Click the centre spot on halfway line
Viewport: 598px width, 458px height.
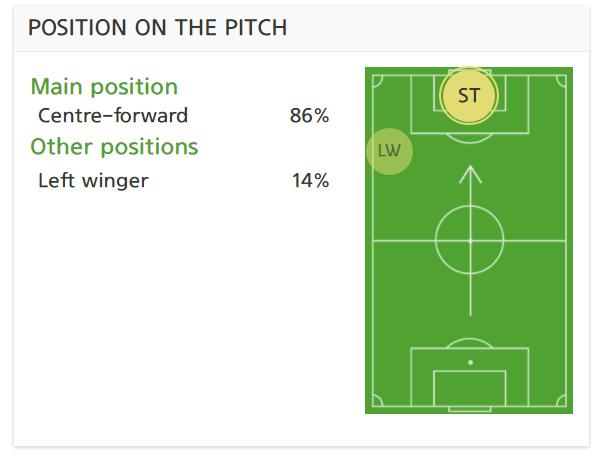click(470, 241)
